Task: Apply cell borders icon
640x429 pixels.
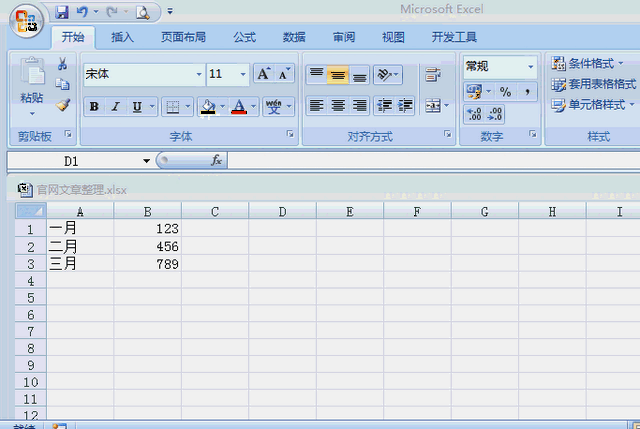Action: coord(173,107)
